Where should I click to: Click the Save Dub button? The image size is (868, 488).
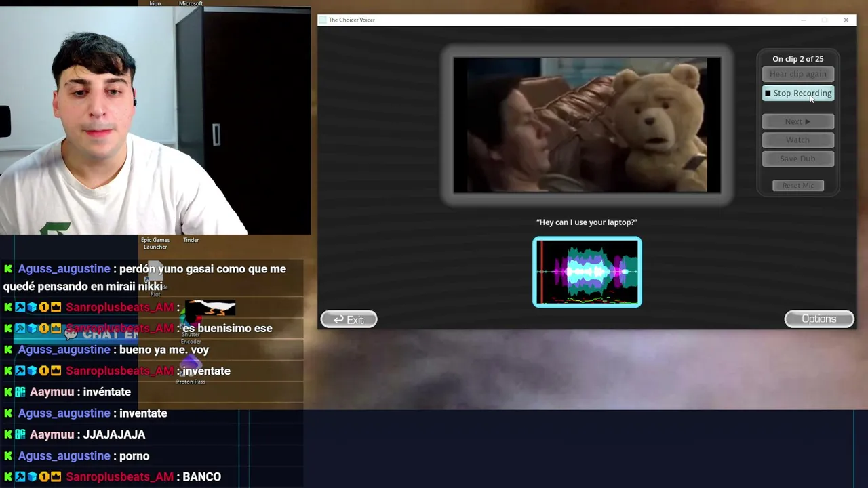(798, 159)
